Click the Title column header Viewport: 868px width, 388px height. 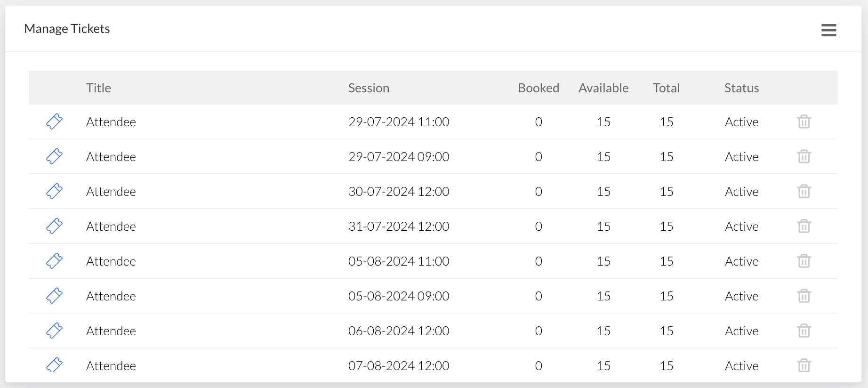[x=98, y=88]
